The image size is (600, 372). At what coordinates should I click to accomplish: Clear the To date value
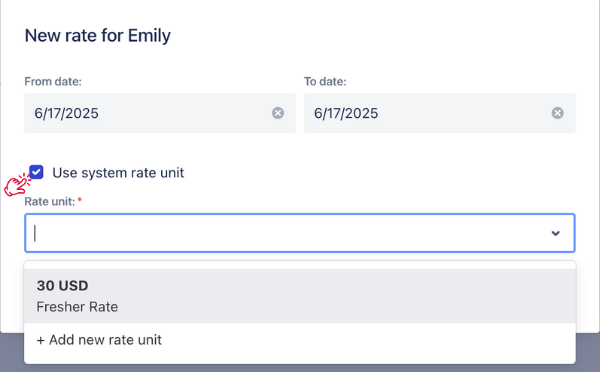pos(558,113)
